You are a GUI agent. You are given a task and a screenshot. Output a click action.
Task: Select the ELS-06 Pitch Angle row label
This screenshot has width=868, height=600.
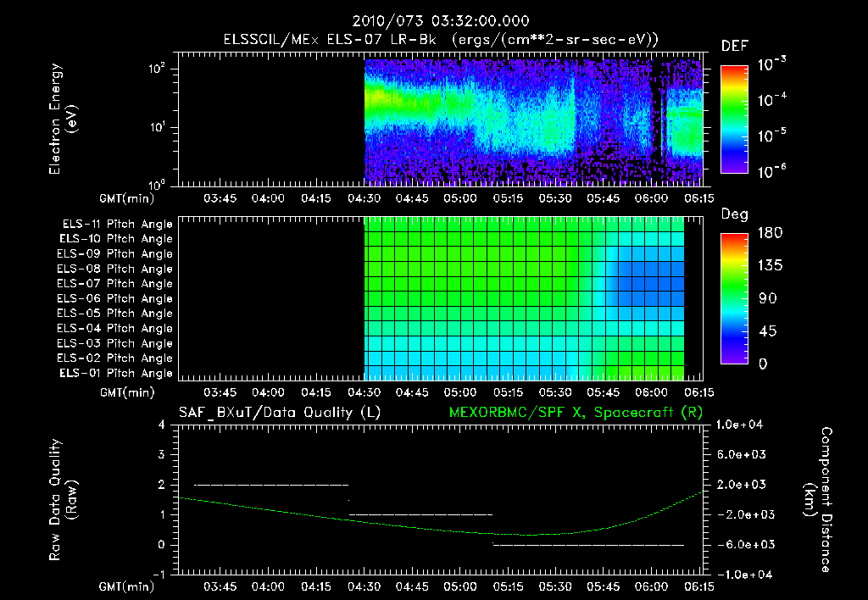pos(115,299)
